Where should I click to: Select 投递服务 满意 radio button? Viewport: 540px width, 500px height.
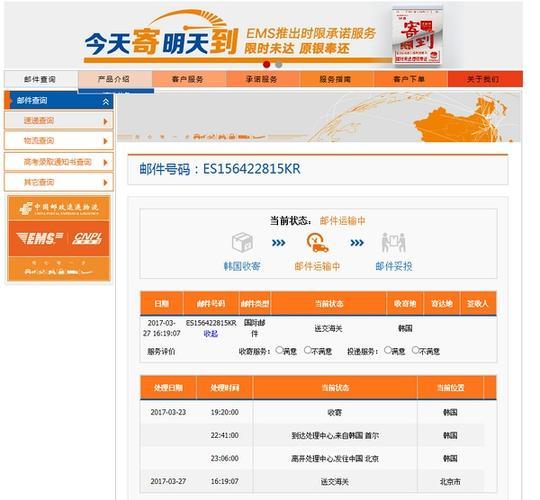[x=388, y=350]
